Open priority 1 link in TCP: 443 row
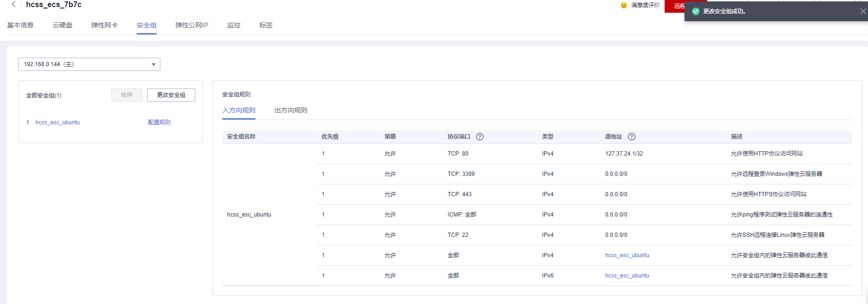Viewport: 868px width, 304px height. (x=323, y=194)
